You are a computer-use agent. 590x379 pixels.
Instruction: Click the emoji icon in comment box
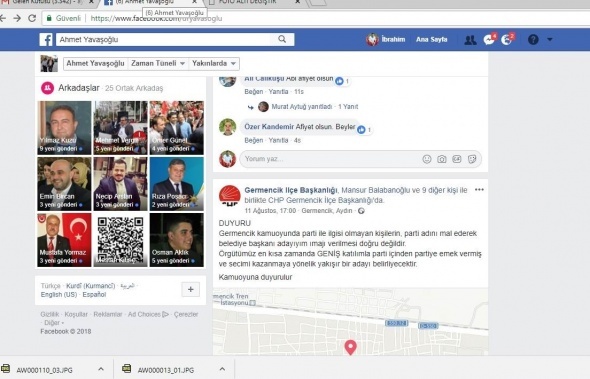point(427,159)
